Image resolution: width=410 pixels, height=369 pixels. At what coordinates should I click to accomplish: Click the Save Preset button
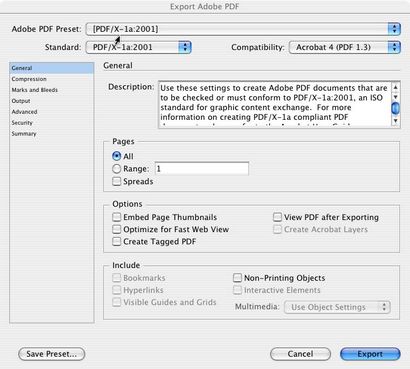pos(52,354)
